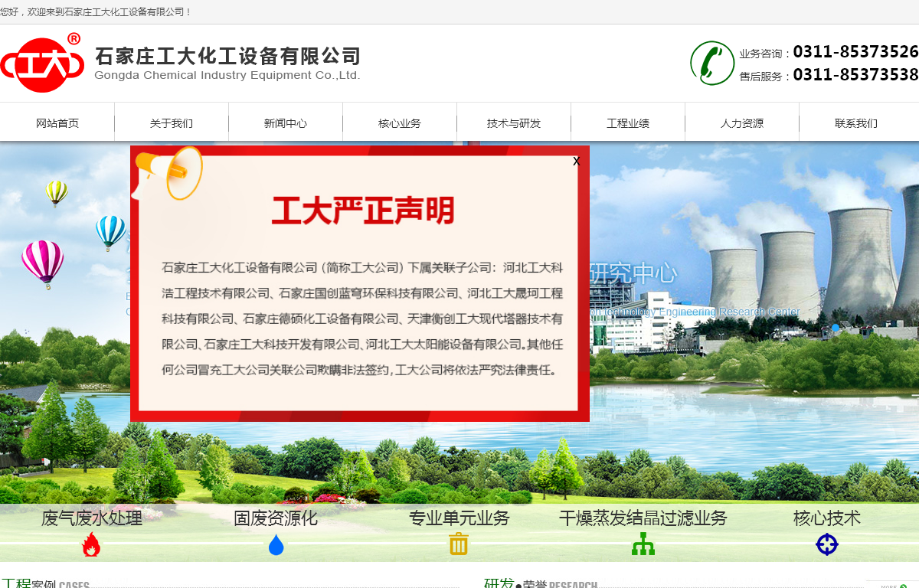The width and height of the screenshot is (919, 588).
Task: Click the business inquiry number 0311-85373526
Action: click(855, 52)
